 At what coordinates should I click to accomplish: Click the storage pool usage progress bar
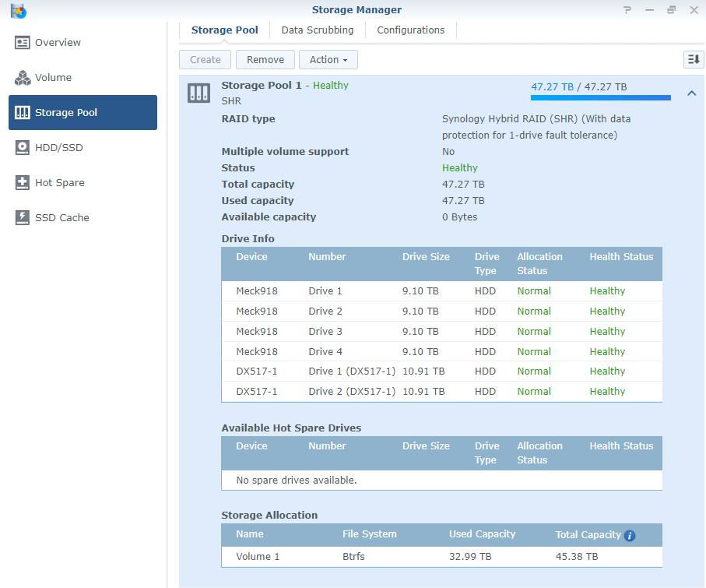pos(601,98)
